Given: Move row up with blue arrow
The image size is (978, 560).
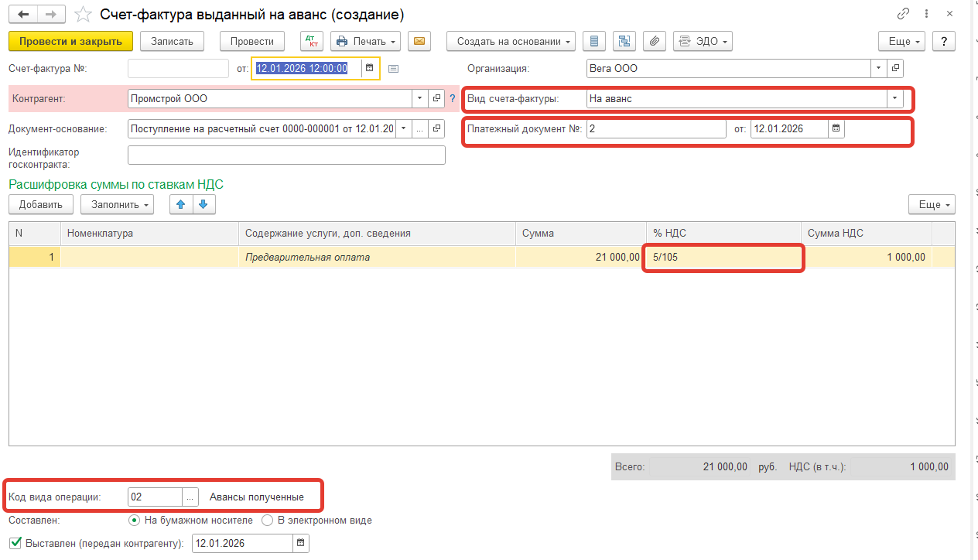Looking at the screenshot, I should [181, 204].
